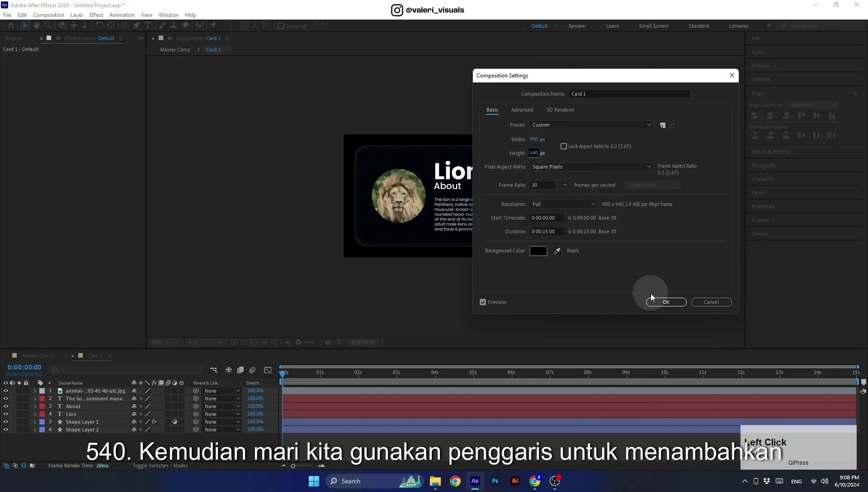The image size is (868, 492).
Task: Open parent dropdown for Shape Layer 1
Action: click(222, 422)
